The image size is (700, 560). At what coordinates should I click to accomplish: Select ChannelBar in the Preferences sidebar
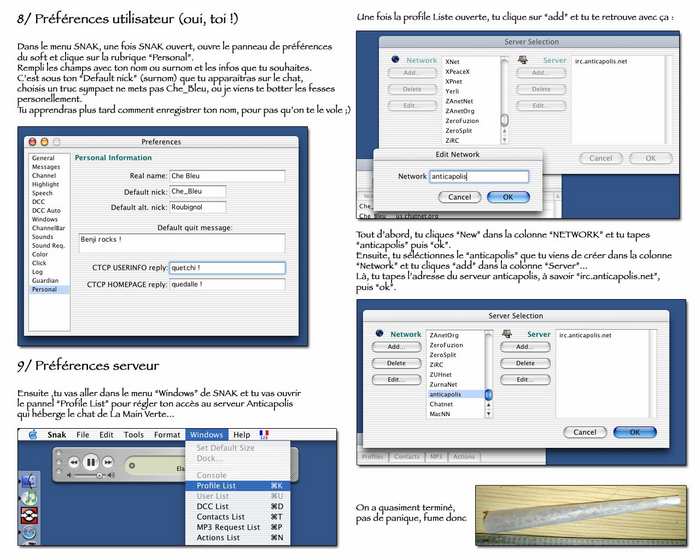(x=49, y=228)
